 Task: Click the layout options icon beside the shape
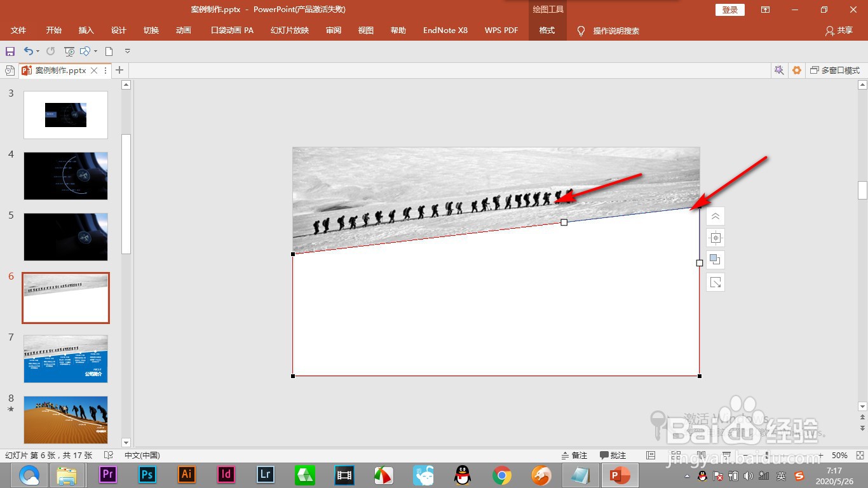pos(715,216)
